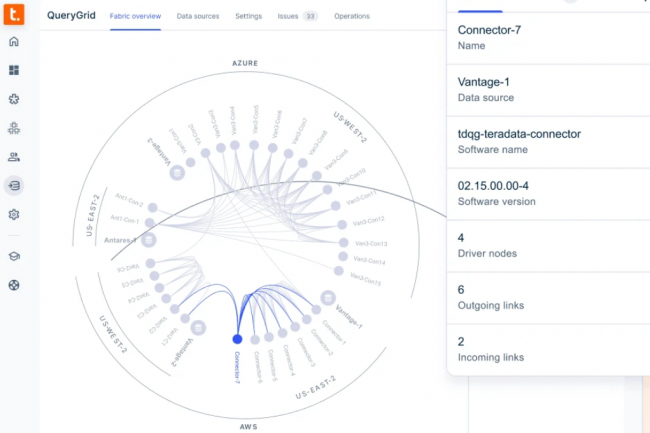Select the Van2-C1 connector node
This screenshot has width=650, height=433.
pos(185,318)
